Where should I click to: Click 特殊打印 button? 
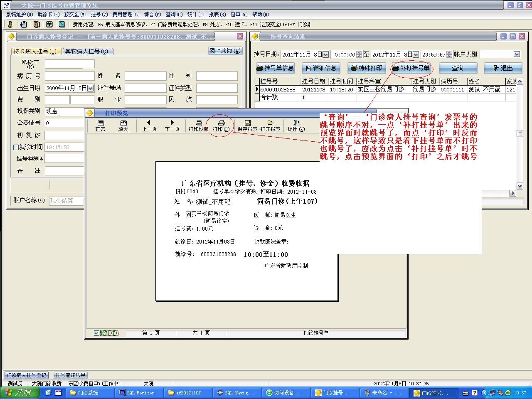click(x=367, y=68)
